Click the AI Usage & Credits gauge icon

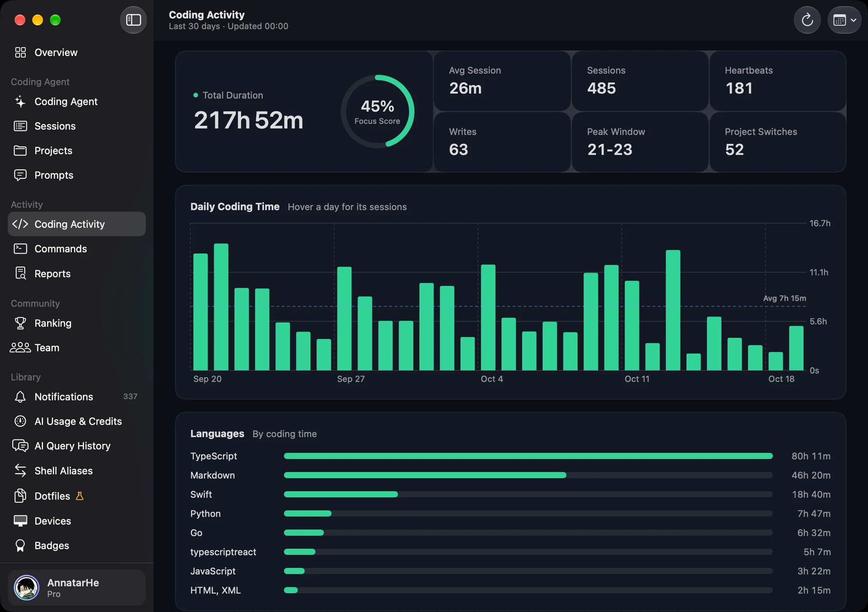(x=20, y=421)
